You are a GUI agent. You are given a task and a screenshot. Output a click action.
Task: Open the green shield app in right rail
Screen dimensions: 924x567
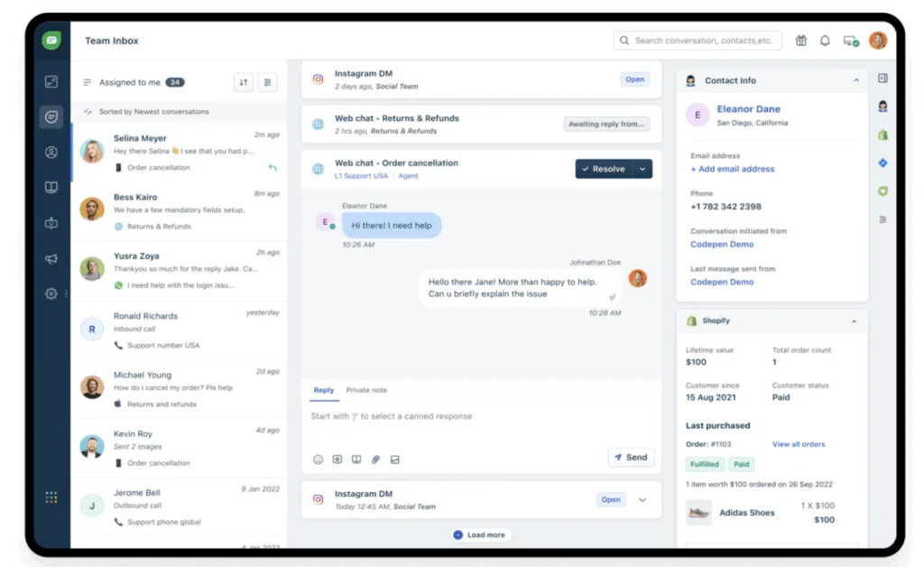click(882, 191)
